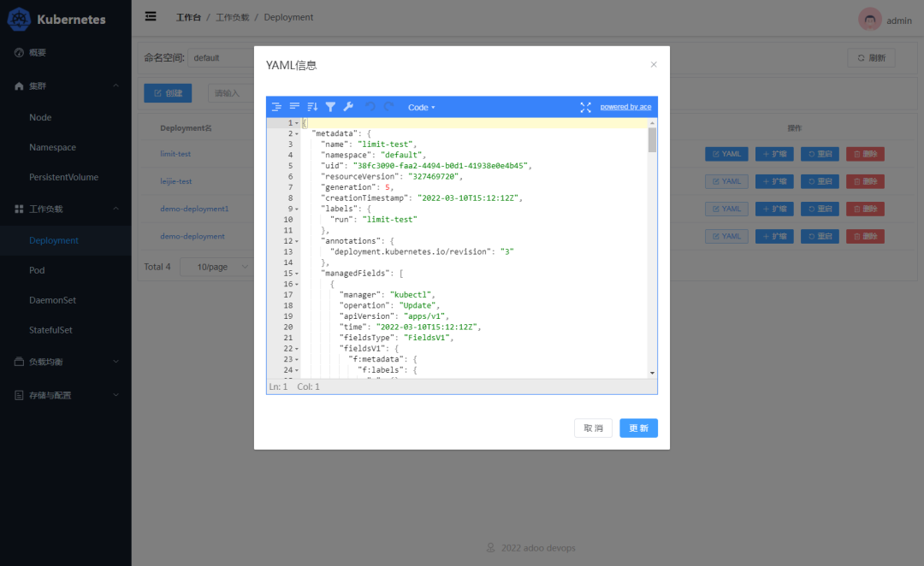The width and height of the screenshot is (924, 566).
Task: Open the Code mode dropdown
Action: [x=421, y=107]
